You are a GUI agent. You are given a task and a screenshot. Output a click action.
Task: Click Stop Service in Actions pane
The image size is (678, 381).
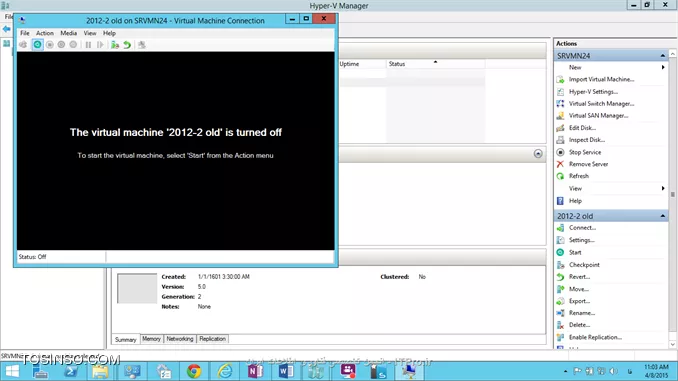coord(585,152)
